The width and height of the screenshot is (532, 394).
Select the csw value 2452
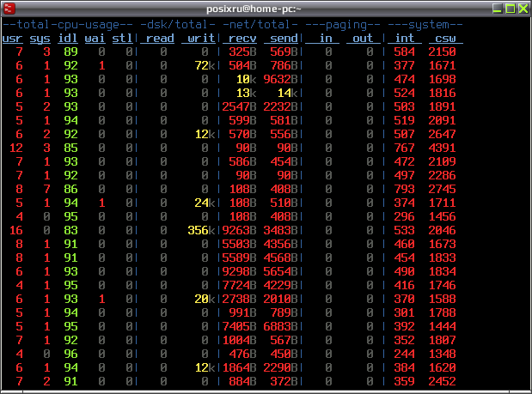[442, 381]
